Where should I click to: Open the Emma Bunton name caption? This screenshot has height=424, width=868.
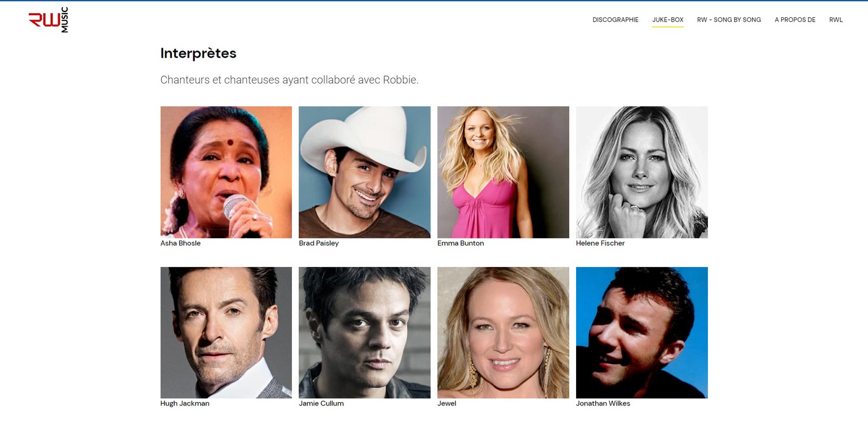coord(461,243)
